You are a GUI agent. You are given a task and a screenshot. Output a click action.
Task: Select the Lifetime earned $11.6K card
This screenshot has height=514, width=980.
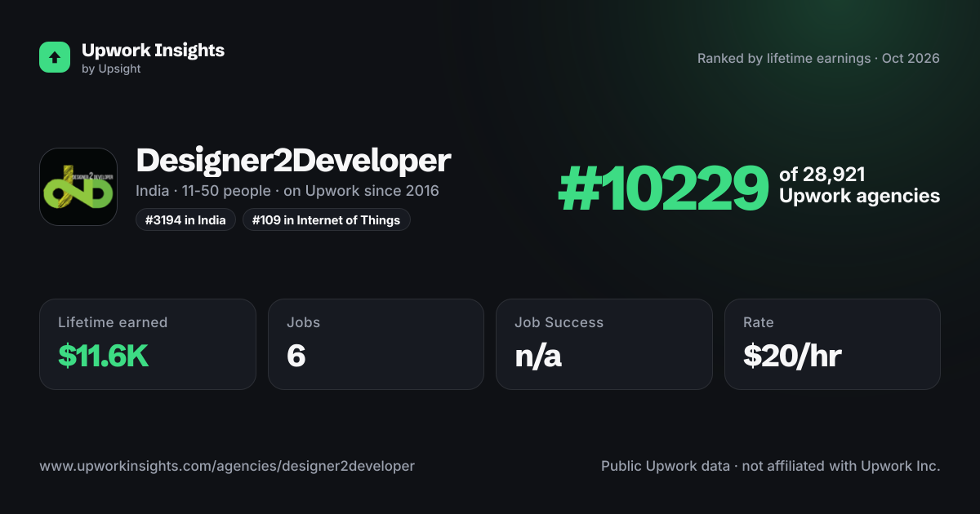click(148, 344)
